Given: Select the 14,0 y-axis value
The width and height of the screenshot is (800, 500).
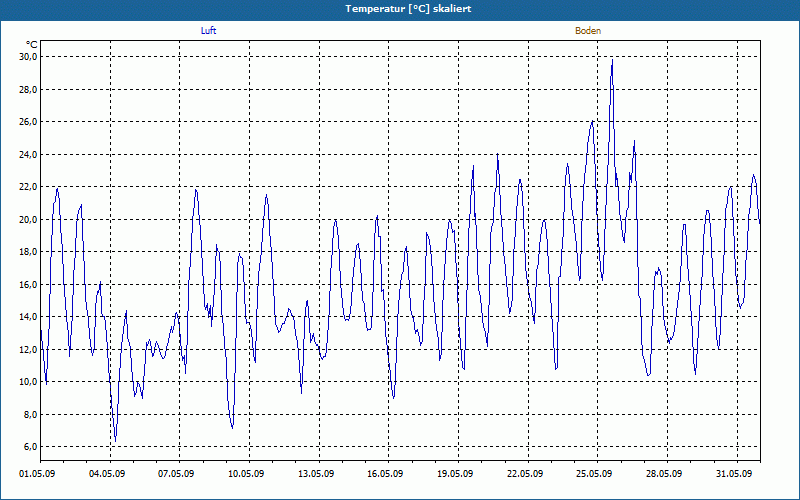Looking at the screenshot, I should click(x=29, y=317).
